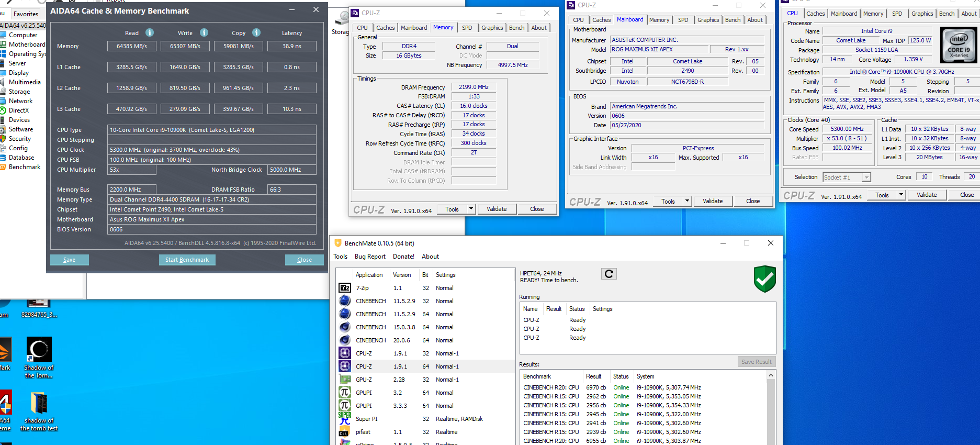Show info for the Read column
The height and width of the screenshot is (445, 980).
point(150,32)
